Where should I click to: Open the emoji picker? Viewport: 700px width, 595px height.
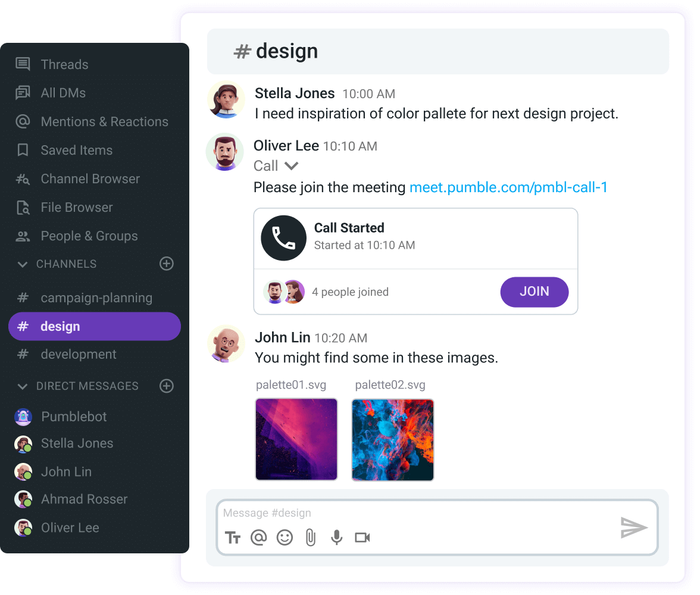(x=284, y=537)
